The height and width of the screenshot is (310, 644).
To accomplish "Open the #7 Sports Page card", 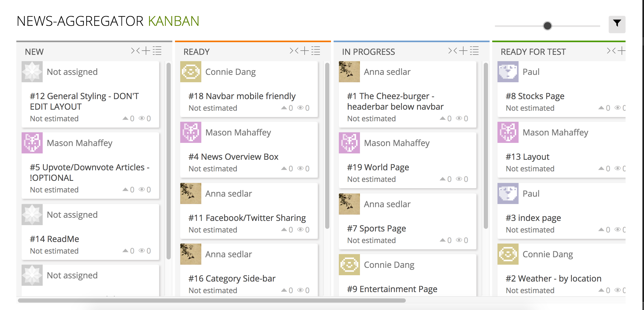I will point(376,228).
